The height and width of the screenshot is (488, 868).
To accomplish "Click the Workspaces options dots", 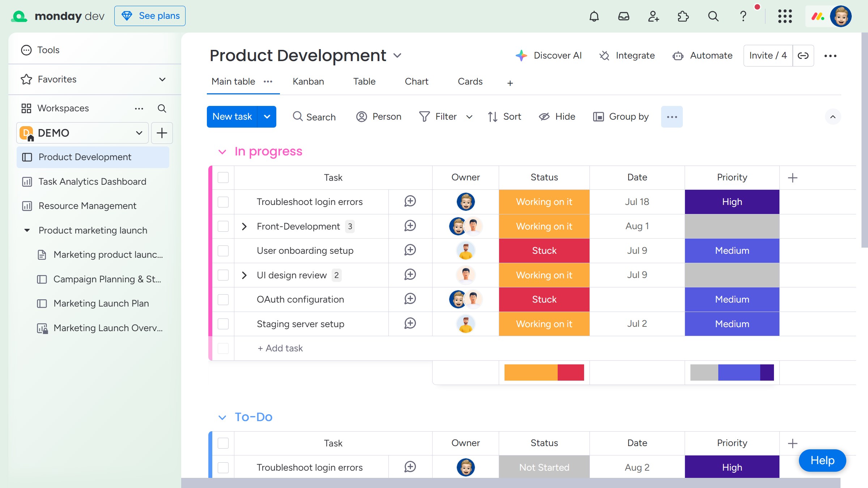I will point(139,108).
